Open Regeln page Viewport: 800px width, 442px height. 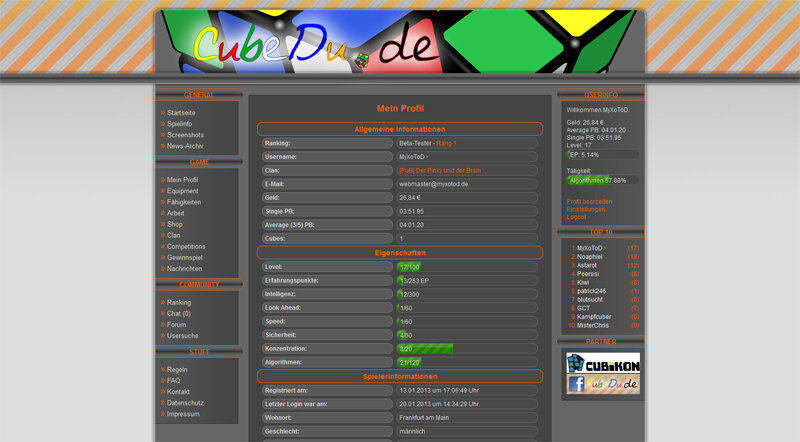pos(177,370)
